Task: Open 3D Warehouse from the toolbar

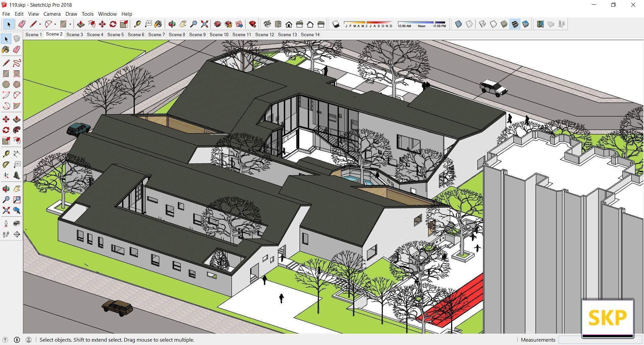Action: [x=217, y=24]
